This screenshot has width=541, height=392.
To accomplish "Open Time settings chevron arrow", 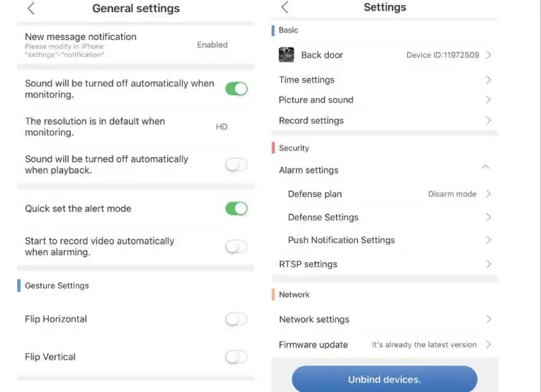I will [489, 80].
